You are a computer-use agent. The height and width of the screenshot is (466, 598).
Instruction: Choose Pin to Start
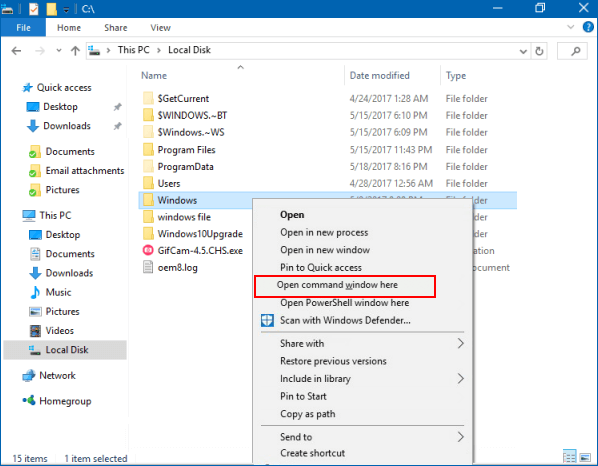pos(303,396)
